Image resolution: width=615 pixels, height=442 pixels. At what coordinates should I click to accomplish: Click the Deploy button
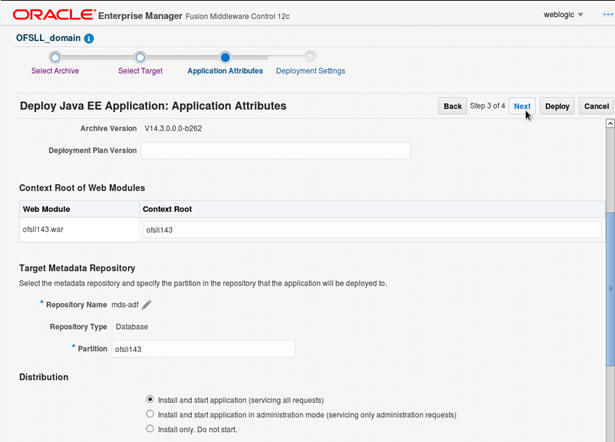(557, 106)
